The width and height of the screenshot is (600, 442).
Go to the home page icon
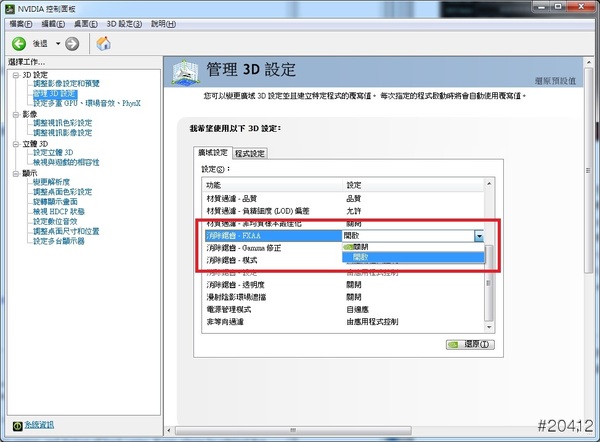pyautogui.click(x=103, y=44)
